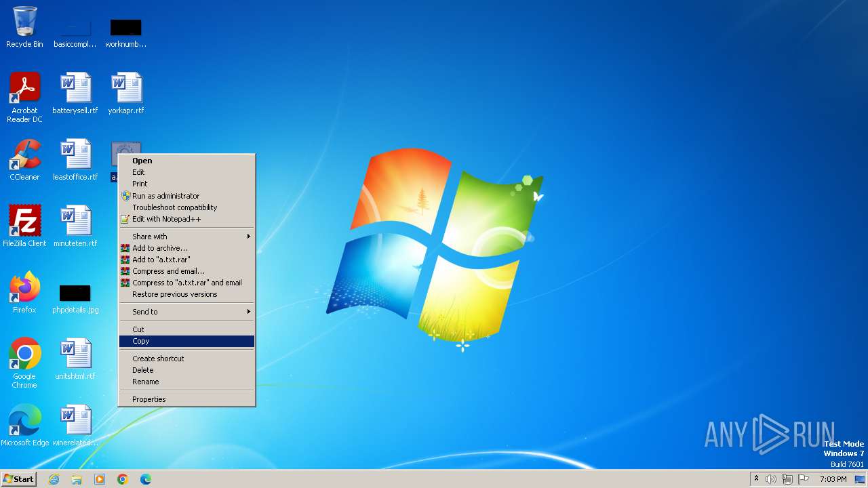Select yorkapr.rtf document icon

125,94
